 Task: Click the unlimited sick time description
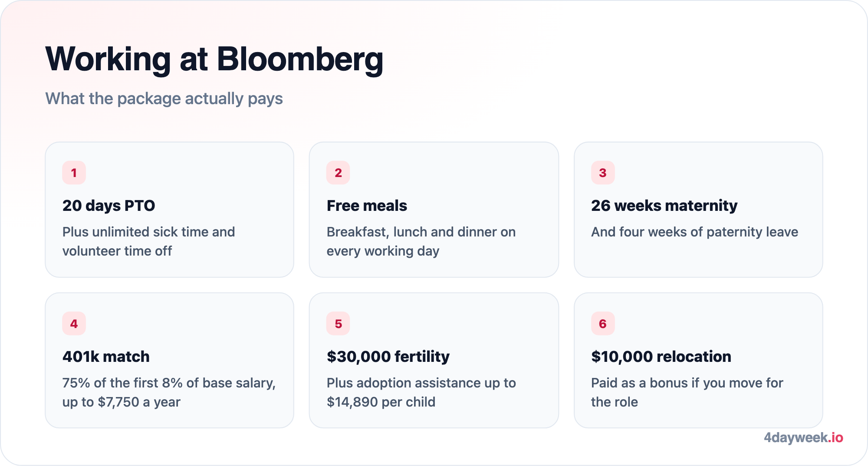click(x=148, y=241)
